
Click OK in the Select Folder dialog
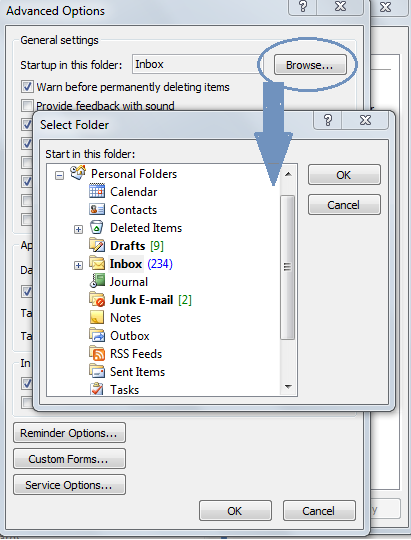pyautogui.click(x=344, y=175)
